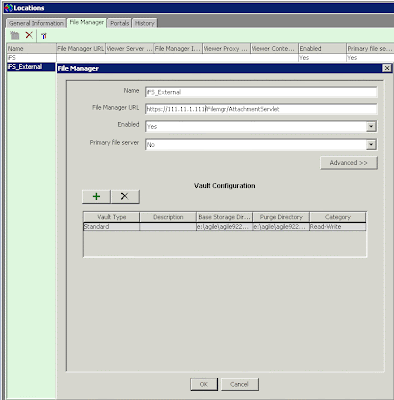
Task: Click the purge directory path cell
Action: (281, 227)
